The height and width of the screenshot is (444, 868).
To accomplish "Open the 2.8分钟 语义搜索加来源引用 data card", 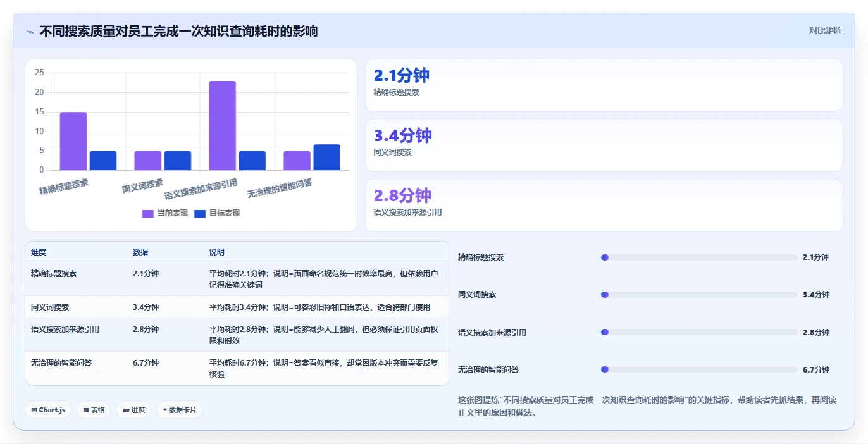I will 604,205.
